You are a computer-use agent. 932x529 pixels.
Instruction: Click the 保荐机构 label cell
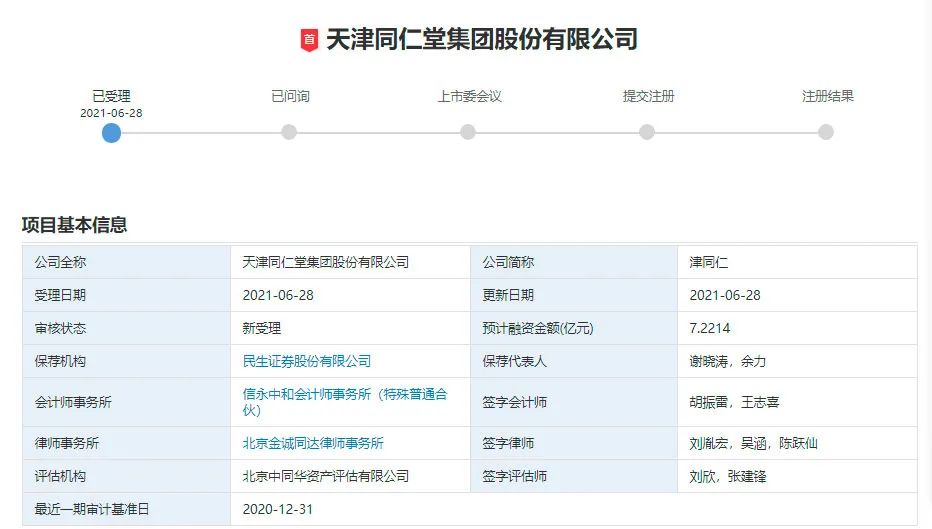126,361
